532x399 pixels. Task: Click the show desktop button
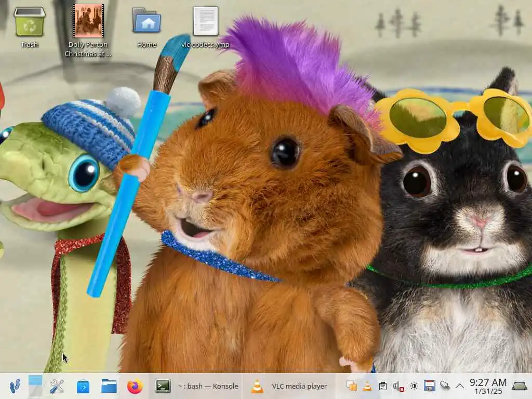pyautogui.click(x=519, y=386)
